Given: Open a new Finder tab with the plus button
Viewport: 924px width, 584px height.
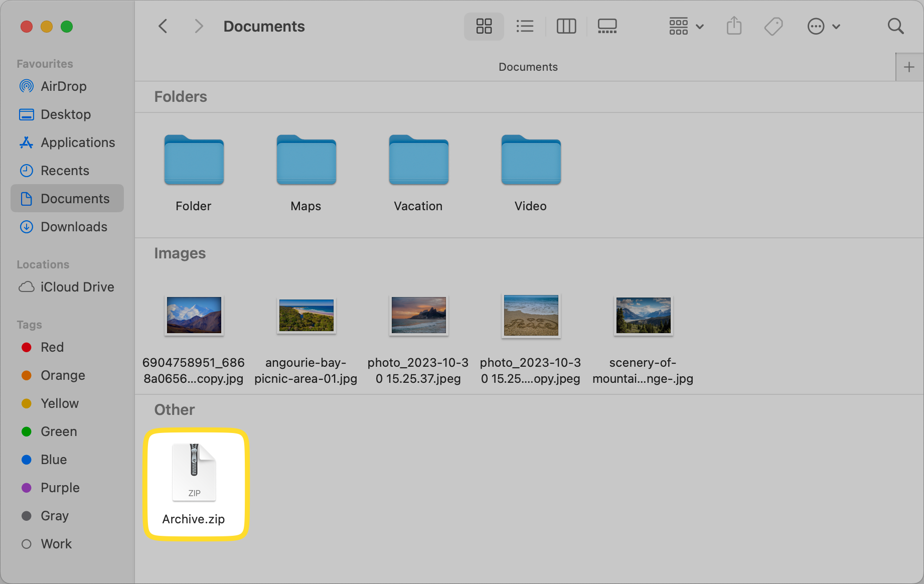Looking at the screenshot, I should coord(909,67).
